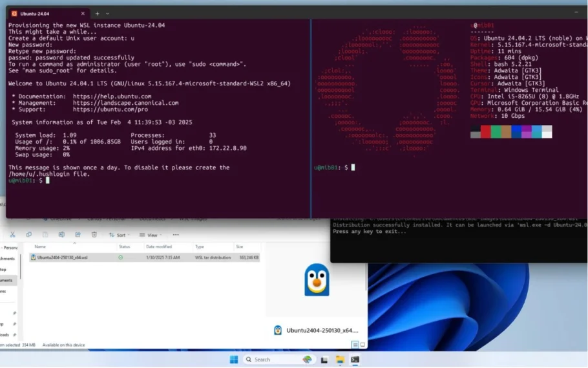
Task: Click the https://ubuntu.com/pro support link
Action: 110,109
